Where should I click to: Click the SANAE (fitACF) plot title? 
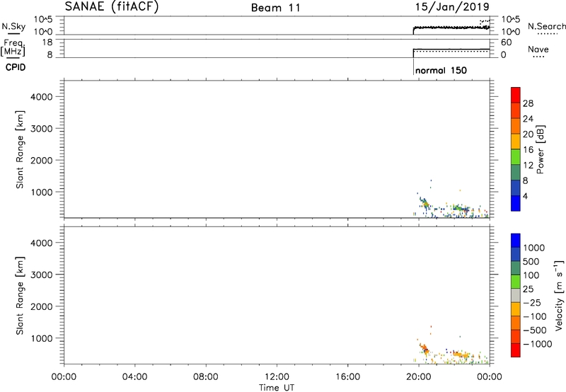(112, 7)
